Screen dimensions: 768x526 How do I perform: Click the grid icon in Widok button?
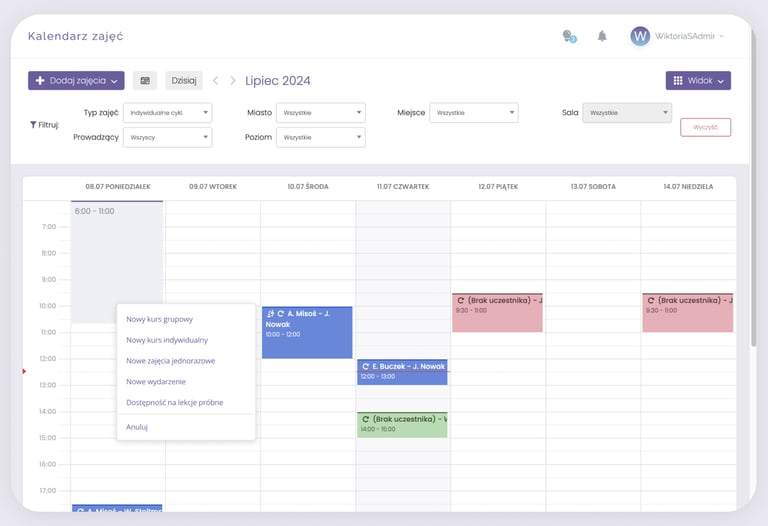tap(678, 80)
